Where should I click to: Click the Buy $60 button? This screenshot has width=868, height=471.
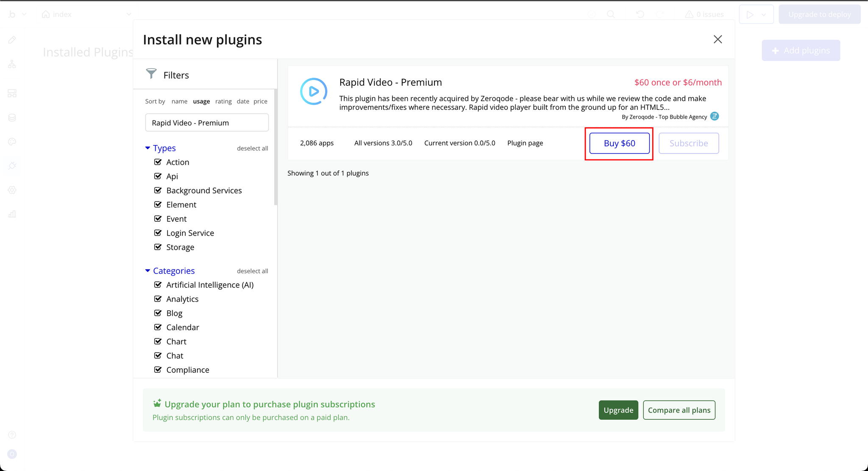(x=619, y=143)
